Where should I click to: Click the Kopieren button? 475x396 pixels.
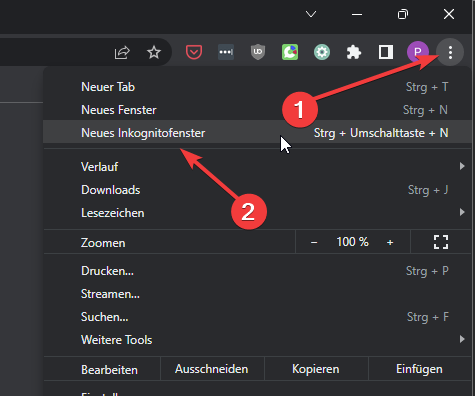[316, 369]
